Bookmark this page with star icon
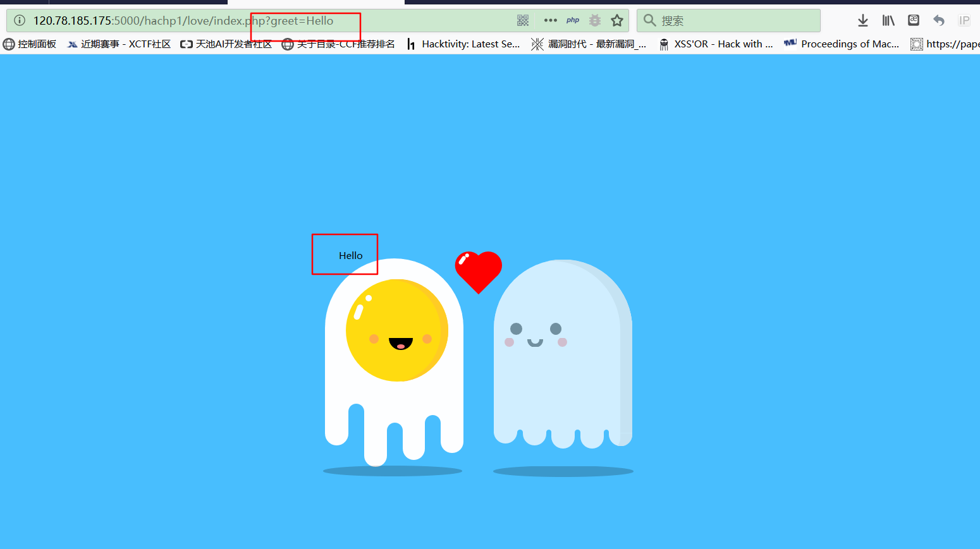 coord(617,21)
